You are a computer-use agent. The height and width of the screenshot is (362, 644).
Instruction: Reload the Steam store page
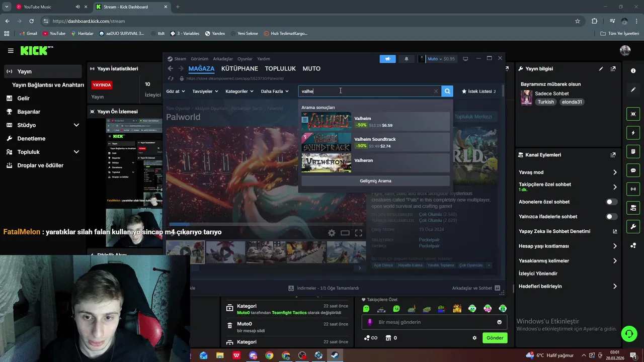click(x=170, y=78)
